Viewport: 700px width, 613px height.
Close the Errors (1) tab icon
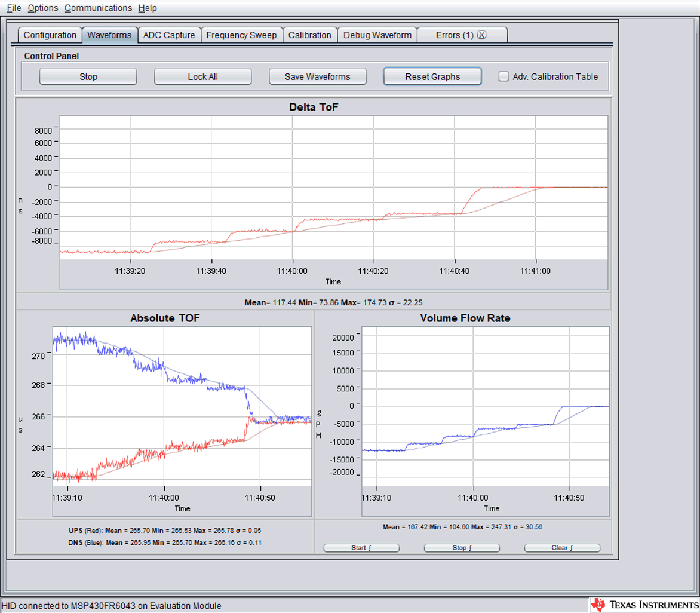(x=482, y=35)
